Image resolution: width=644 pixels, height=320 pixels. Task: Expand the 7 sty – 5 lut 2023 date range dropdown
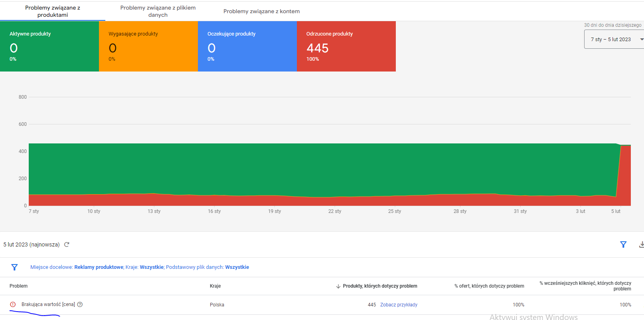[614, 39]
